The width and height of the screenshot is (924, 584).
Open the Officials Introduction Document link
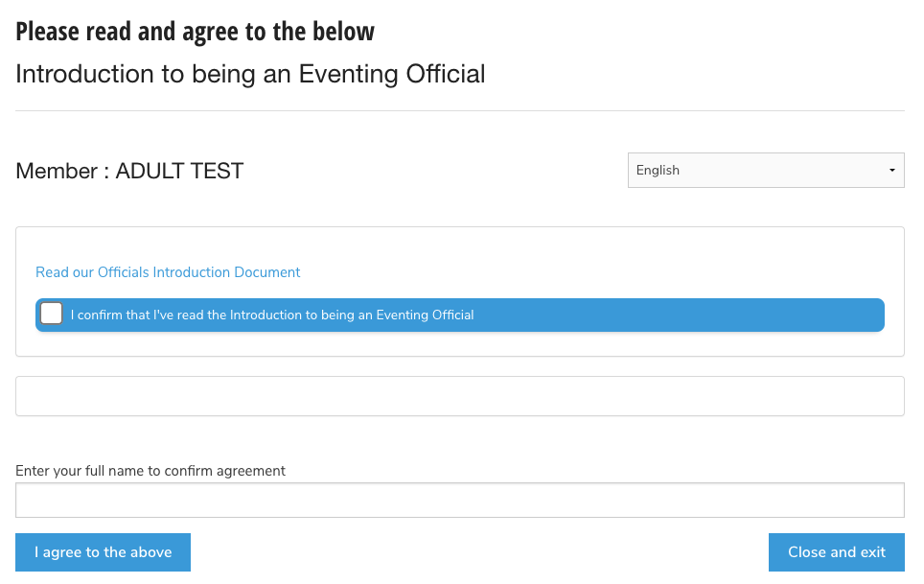point(168,272)
